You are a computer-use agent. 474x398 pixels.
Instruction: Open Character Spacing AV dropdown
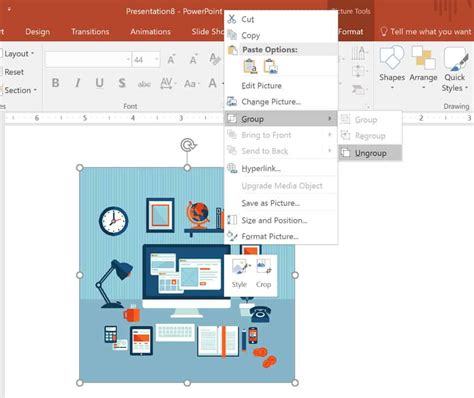point(168,83)
